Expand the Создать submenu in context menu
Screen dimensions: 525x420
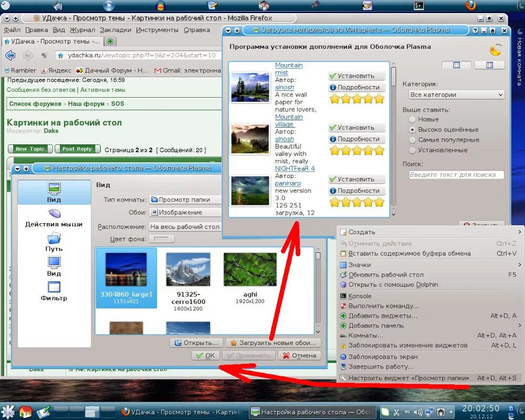(x=430, y=232)
